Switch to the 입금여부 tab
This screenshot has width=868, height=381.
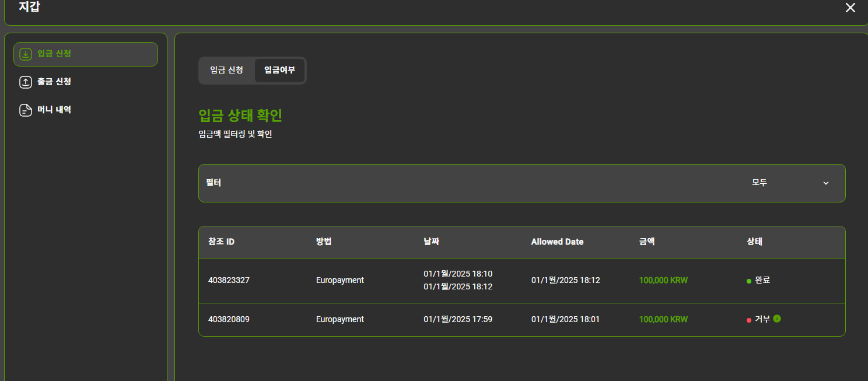pyautogui.click(x=279, y=70)
